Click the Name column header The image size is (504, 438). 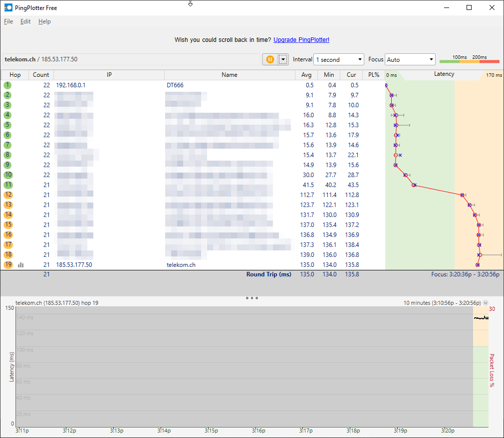click(230, 75)
